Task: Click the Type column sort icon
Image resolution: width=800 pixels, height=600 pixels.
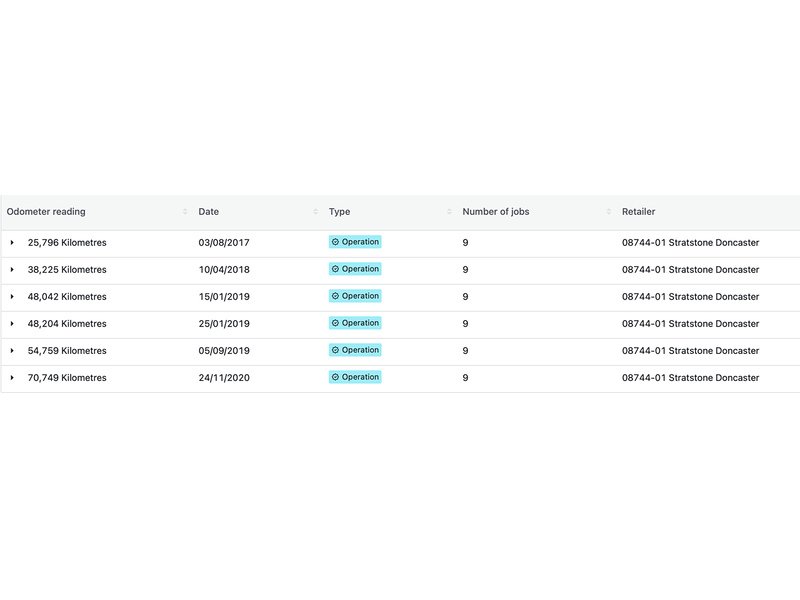Action: pyautogui.click(x=449, y=212)
